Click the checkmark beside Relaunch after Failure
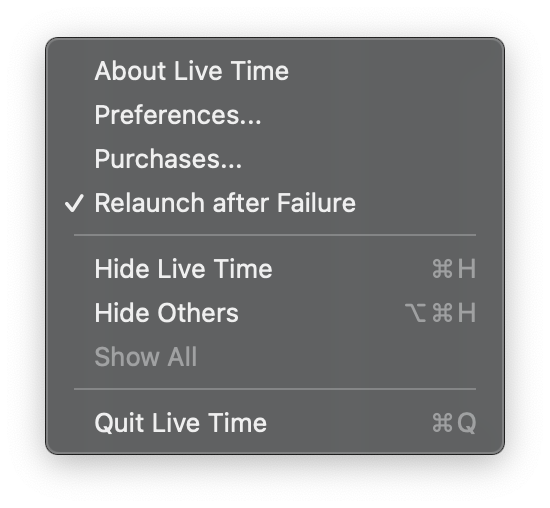 tap(74, 203)
